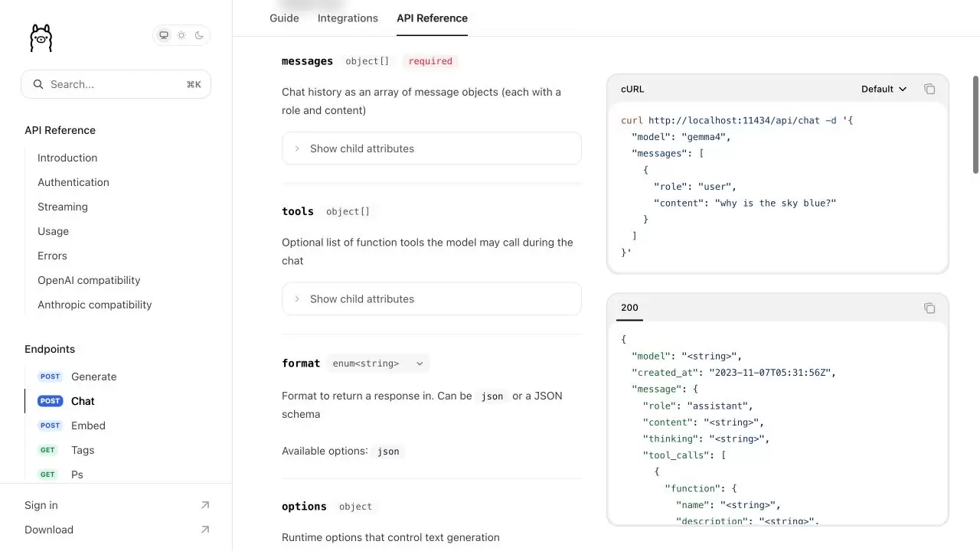This screenshot has width=980, height=551.
Task: Click the format parameter name
Action: pyautogui.click(x=301, y=364)
